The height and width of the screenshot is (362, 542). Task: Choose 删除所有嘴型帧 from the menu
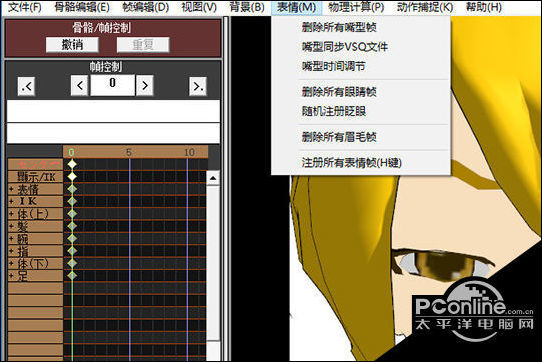point(339,27)
